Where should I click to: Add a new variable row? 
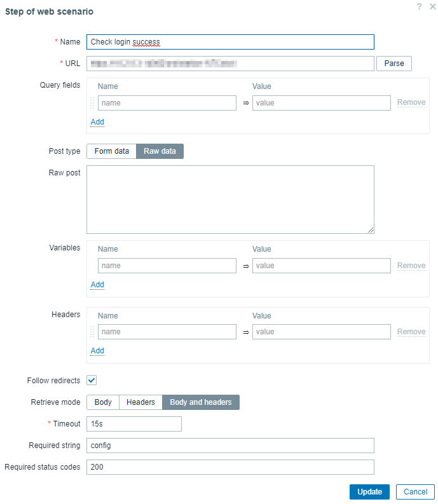coord(97,285)
